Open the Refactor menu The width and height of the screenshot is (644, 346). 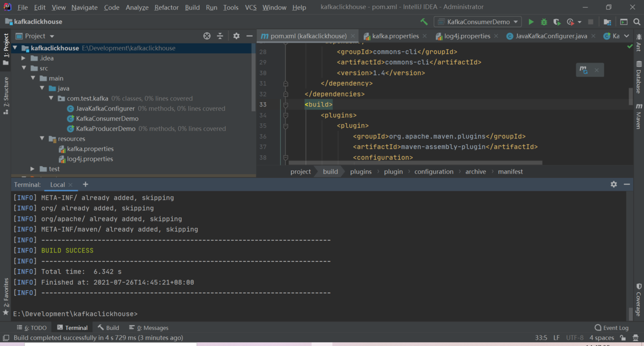pyautogui.click(x=166, y=8)
